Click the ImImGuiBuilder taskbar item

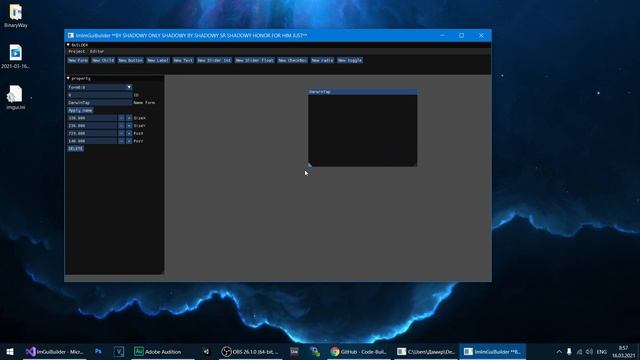tap(493, 351)
